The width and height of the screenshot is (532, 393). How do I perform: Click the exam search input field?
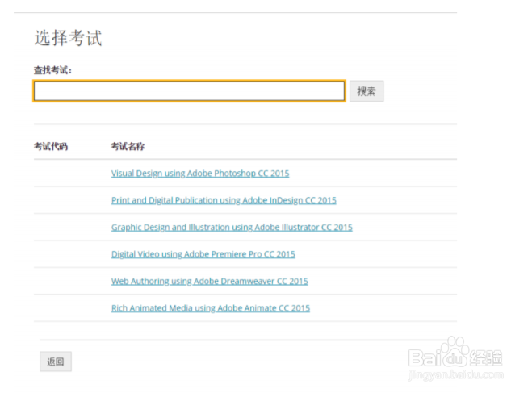pyautogui.click(x=189, y=91)
